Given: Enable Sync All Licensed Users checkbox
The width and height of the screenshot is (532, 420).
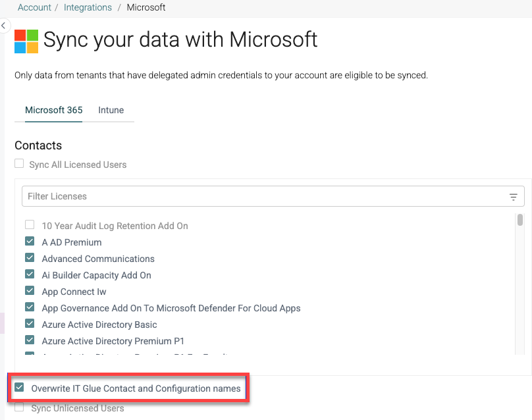Looking at the screenshot, I should tap(20, 164).
